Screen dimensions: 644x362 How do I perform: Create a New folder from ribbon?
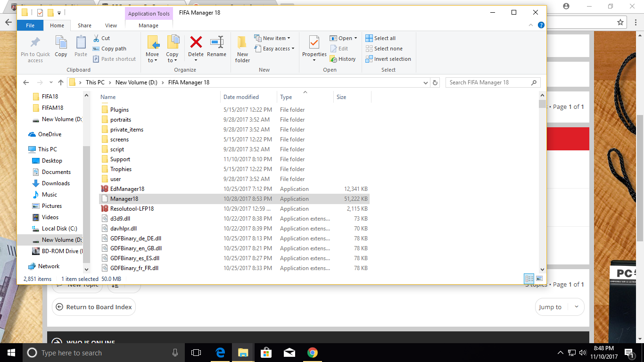point(242,49)
